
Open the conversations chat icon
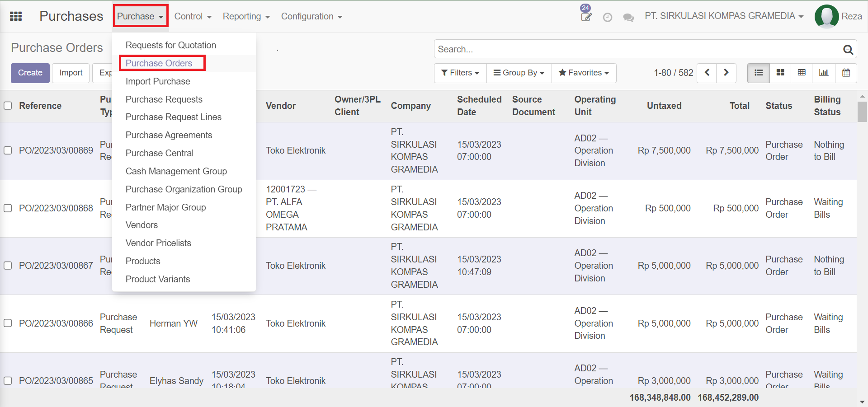click(628, 18)
